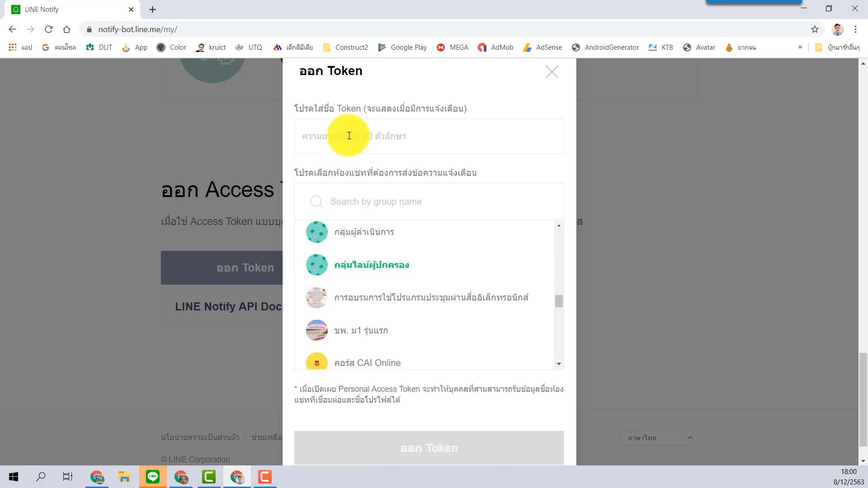Image resolution: width=868 pixels, height=488 pixels.
Task: Click the group list scroll down arrow
Action: pos(559,364)
